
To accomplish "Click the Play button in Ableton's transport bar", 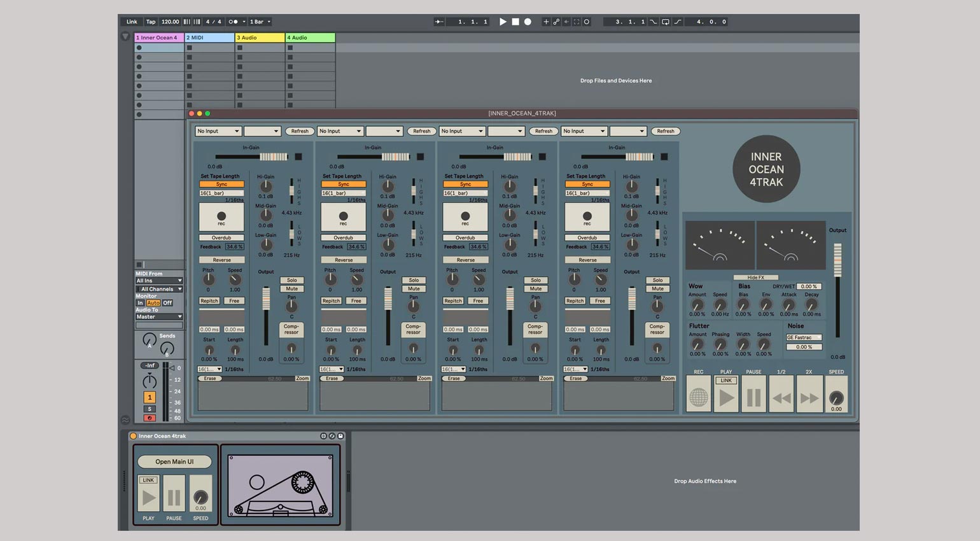I will coord(503,22).
